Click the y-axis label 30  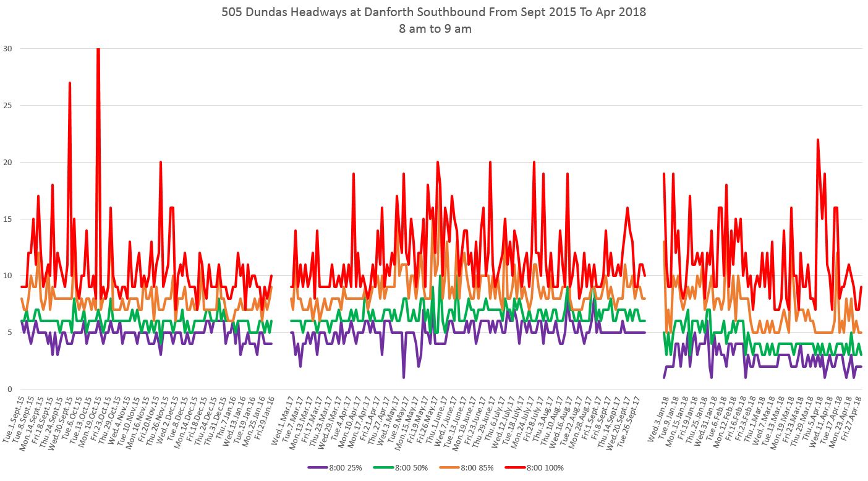tap(8, 48)
